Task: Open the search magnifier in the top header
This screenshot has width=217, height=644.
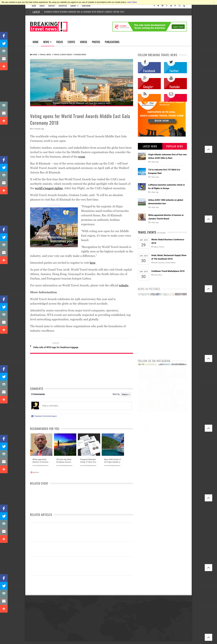Action: tap(184, 6)
